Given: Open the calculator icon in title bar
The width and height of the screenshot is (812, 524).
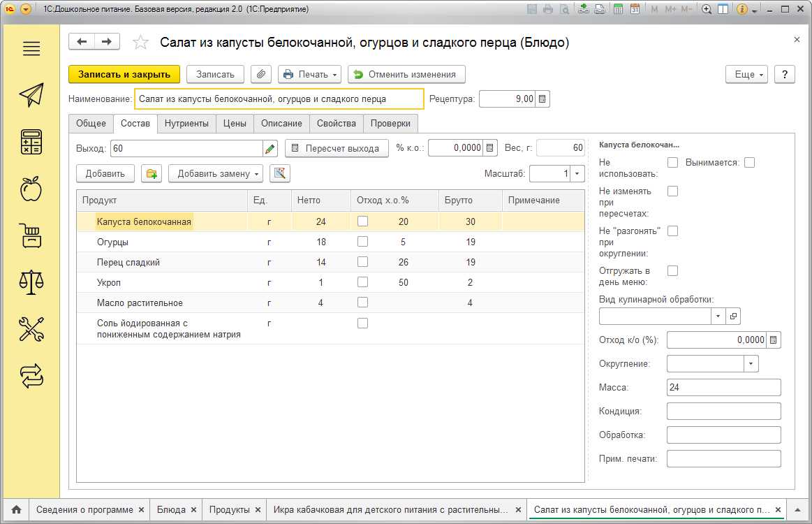Looking at the screenshot, I should click(x=619, y=9).
